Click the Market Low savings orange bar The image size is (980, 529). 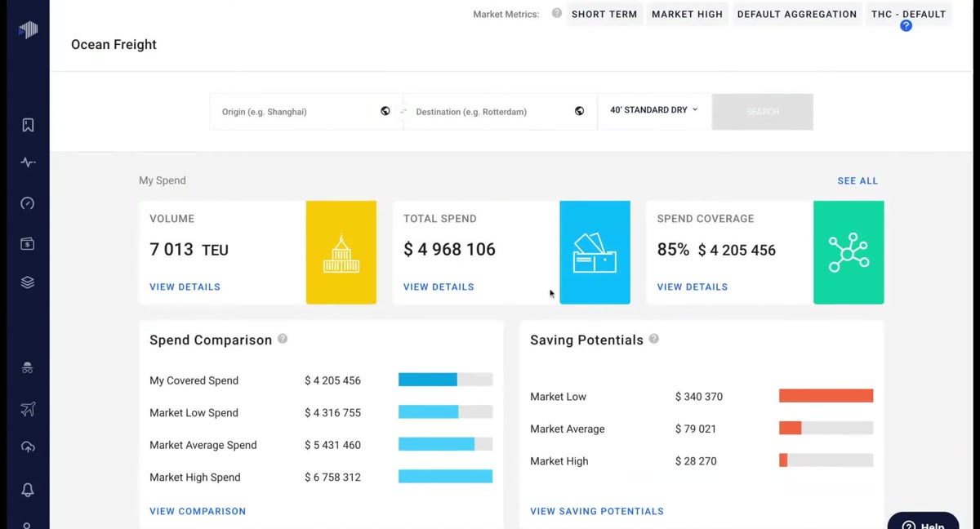coord(826,396)
